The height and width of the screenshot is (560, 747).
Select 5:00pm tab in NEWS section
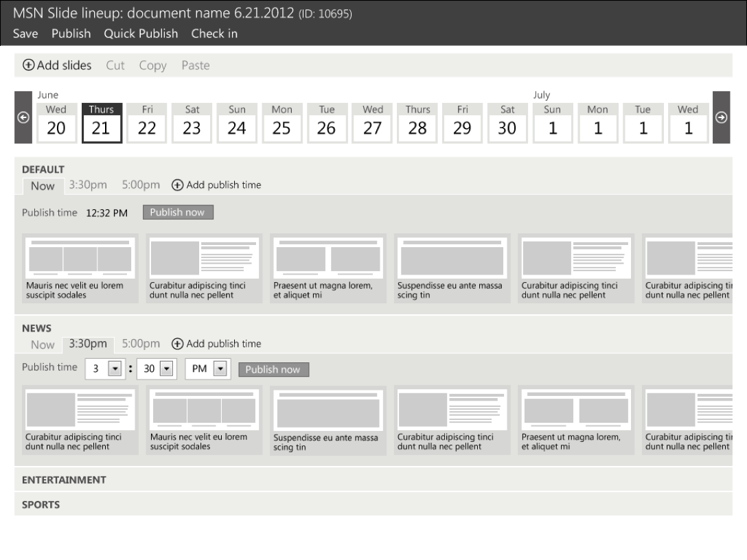[141, 344]
